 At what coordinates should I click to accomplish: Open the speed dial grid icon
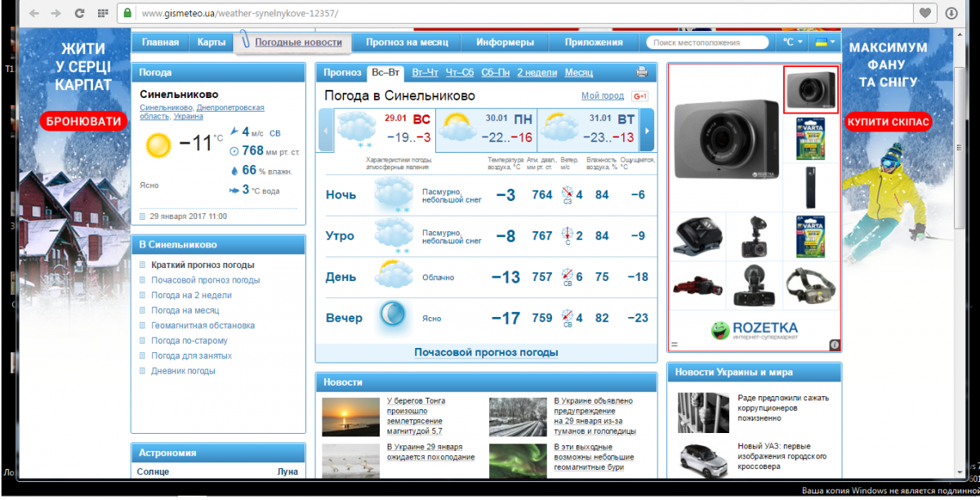[x=102, y=13]
